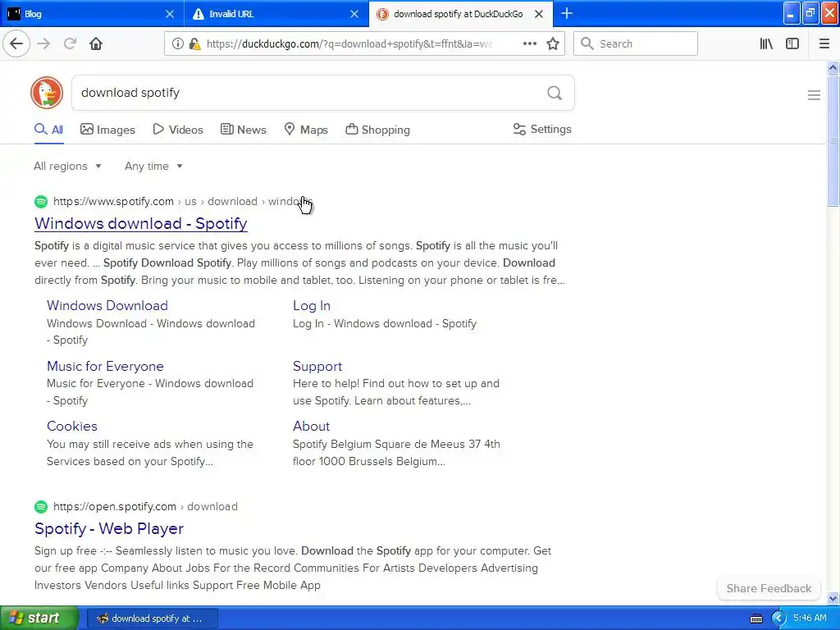Open the browser home page icon
Viewport: 840px width, 630px height.
coord(96,43)
